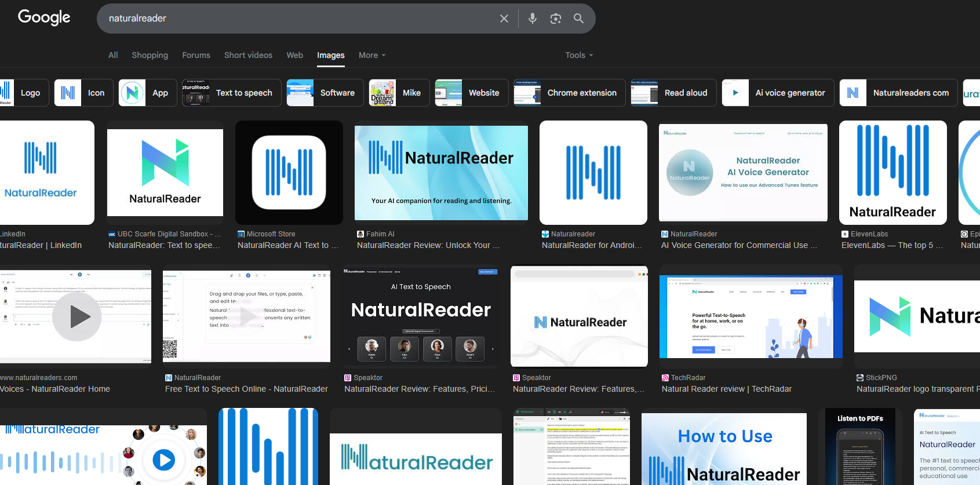Switch to the All tab

113,55
